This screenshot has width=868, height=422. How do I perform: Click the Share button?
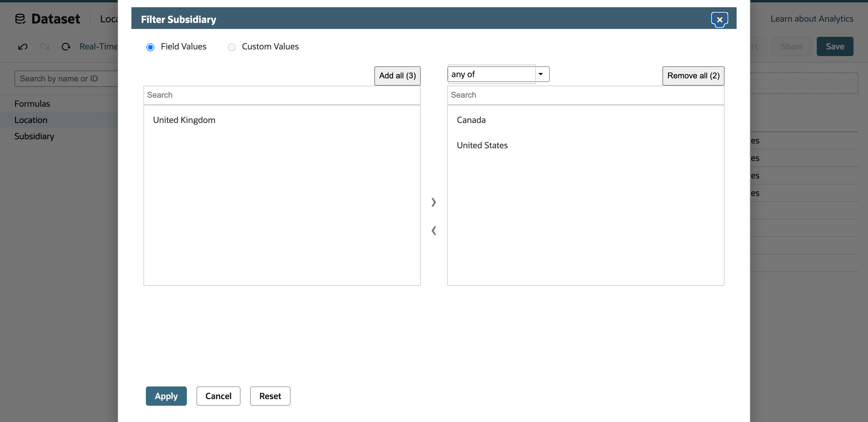(791, 46)
